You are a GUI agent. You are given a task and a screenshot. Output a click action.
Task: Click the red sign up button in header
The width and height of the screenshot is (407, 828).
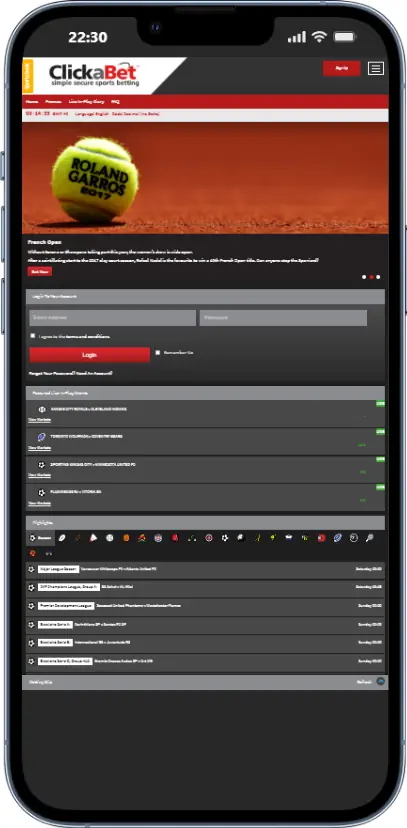tap(342, 68)
